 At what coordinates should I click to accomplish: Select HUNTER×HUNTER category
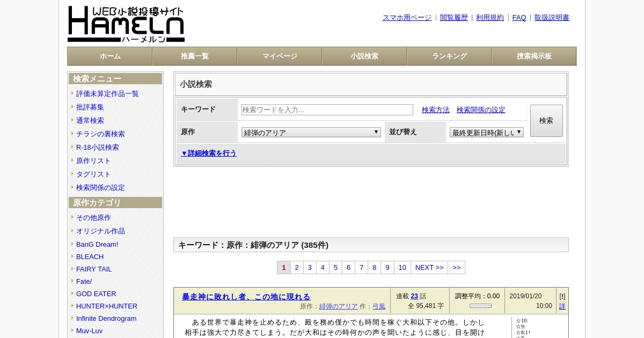(107, 306)
